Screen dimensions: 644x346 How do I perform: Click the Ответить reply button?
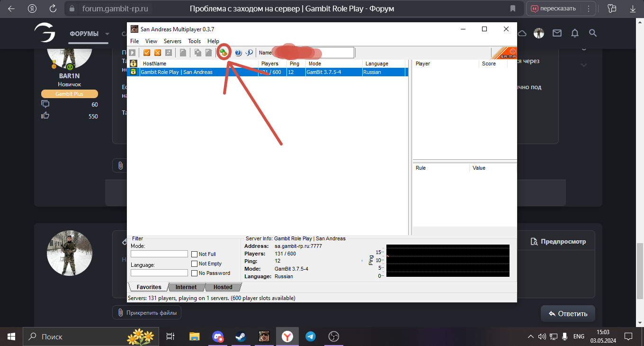click(x=568, y=313)
